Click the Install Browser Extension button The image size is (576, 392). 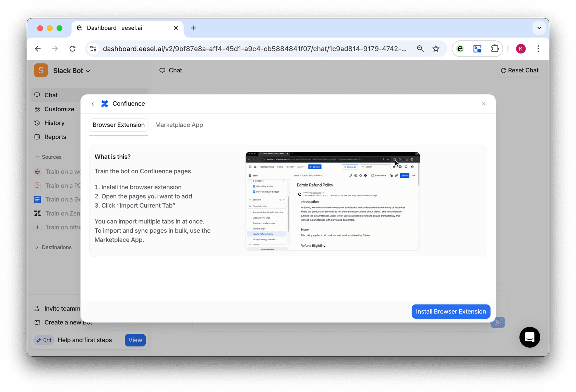pyautogui.click(x=451, y=311)
